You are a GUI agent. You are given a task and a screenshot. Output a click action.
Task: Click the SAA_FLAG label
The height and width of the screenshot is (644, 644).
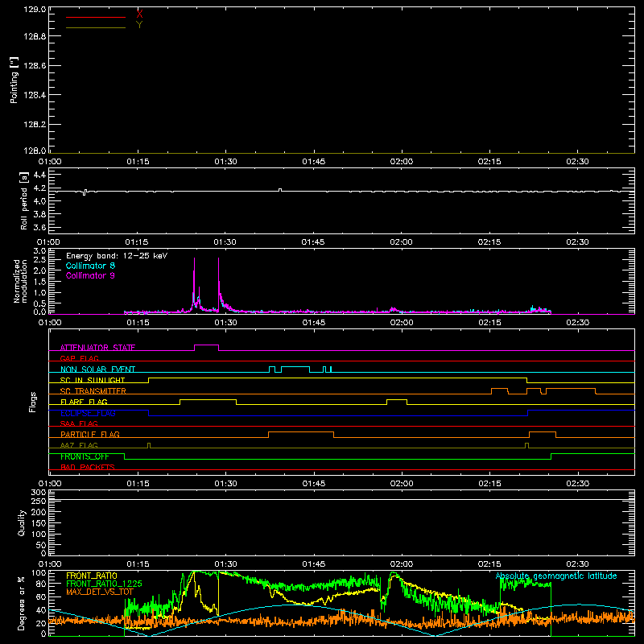[x=79, y=423]
